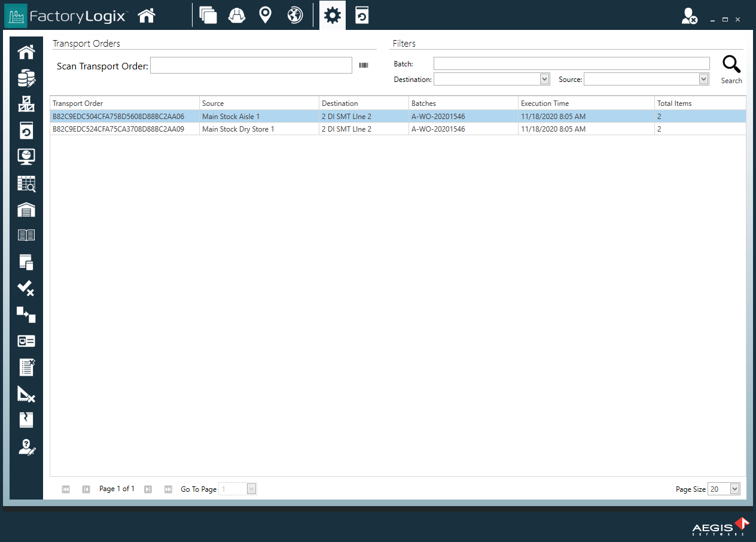The width and height of the screenshot is (756, 542).
Task: Switch to the gear settings tab
Action: coord(332,16)
